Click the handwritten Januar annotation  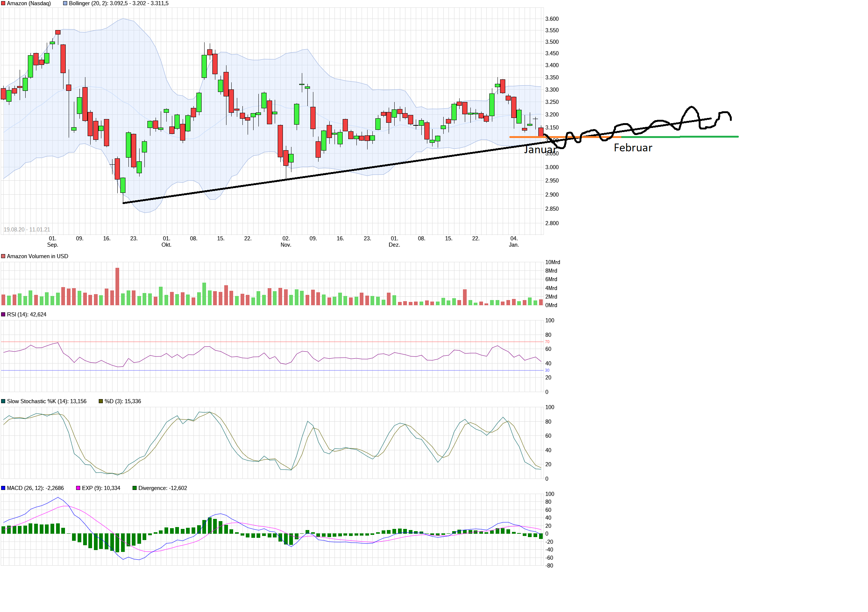click(x=540, y=149)
